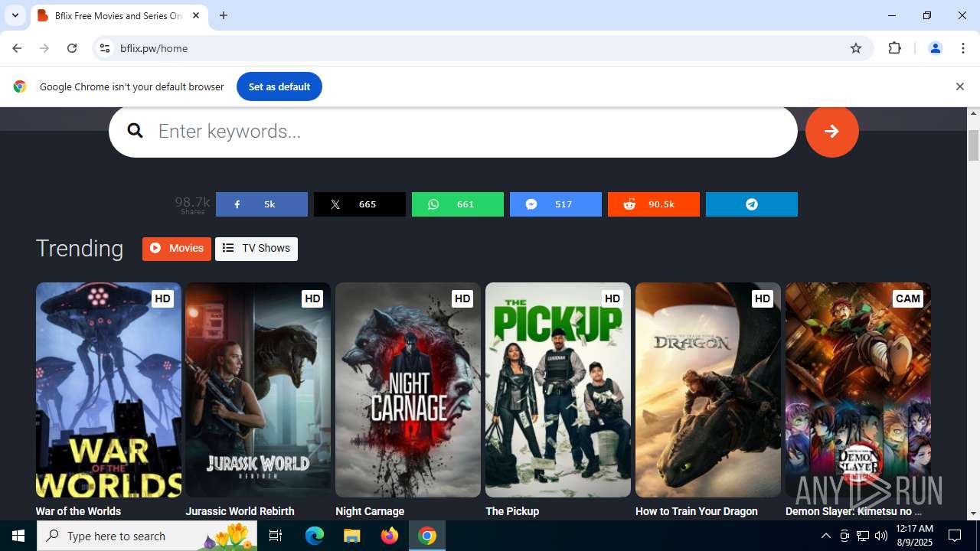Viewport: 980px width, 551px height.
Task: Open How to Train Your Dragon poster
Action: tap(708, 390)
